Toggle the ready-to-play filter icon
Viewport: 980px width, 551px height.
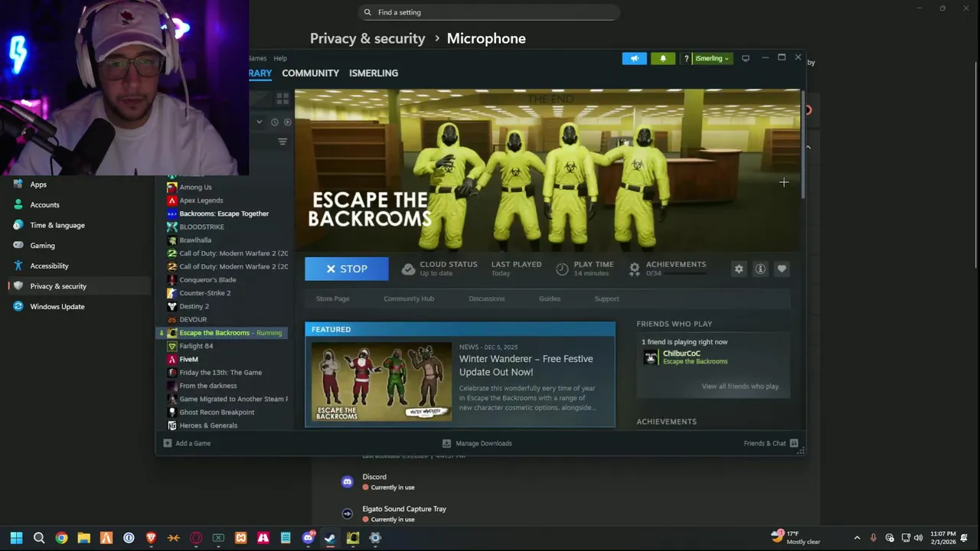[x=288, y=122]
